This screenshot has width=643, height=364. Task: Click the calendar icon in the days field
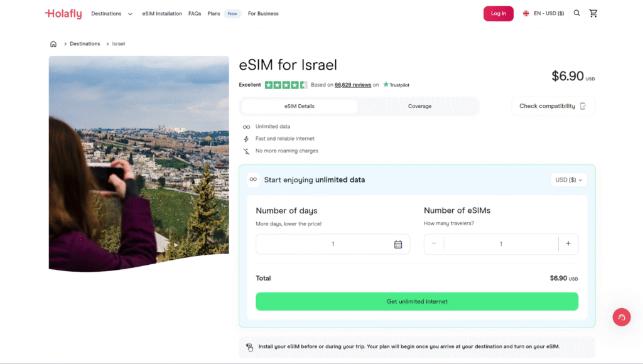click(x=398, y=244)
